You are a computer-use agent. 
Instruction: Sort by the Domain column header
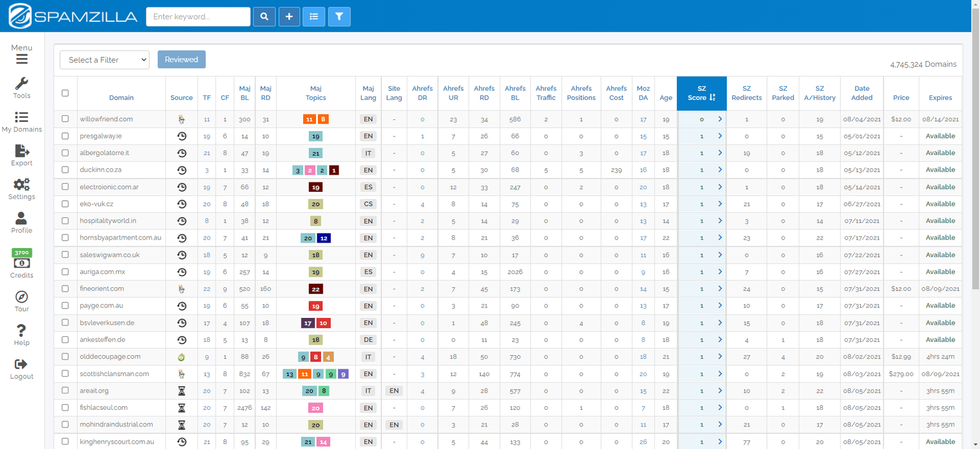[x=121, y=97]
